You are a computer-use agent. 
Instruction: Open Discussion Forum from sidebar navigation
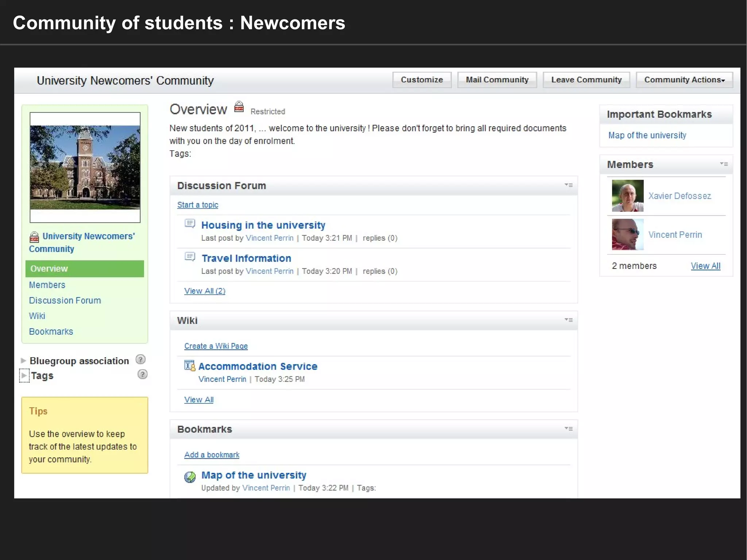tap(65, 300)
